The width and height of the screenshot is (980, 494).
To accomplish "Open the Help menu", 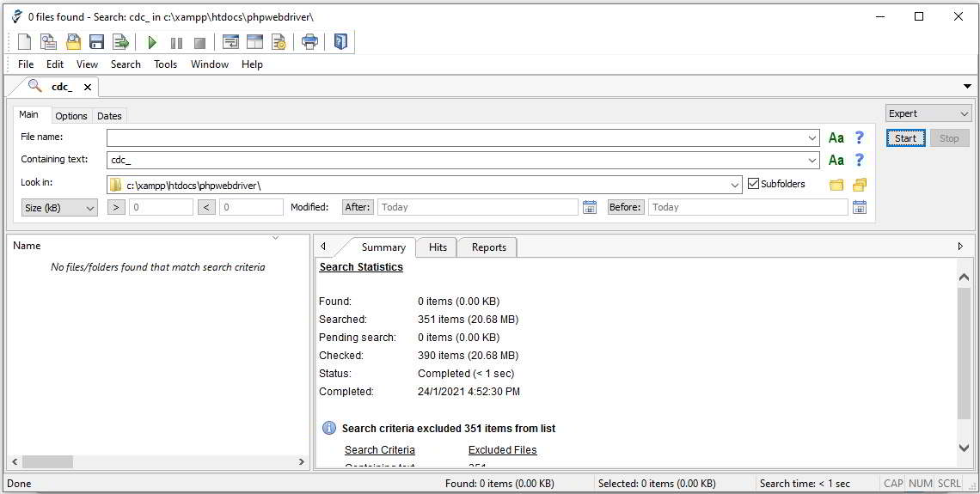I will click(x=252, y=64).
